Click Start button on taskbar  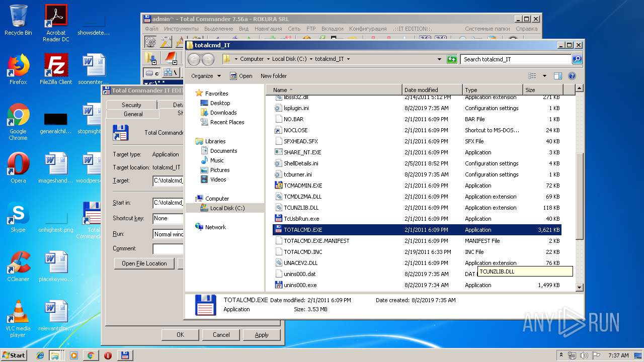click(x=14, y=355)
